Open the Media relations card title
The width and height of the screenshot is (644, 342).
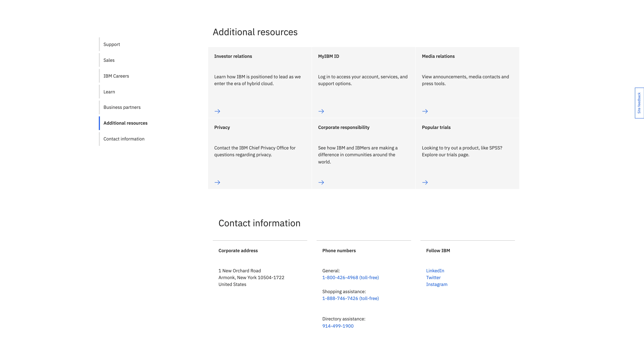pyautogui.click(x=438, y=56)
